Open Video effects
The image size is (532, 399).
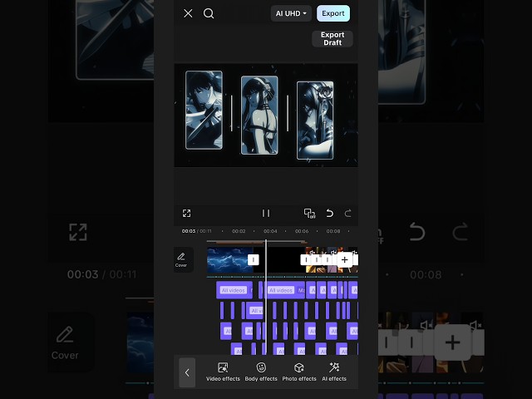coord(223,372)
